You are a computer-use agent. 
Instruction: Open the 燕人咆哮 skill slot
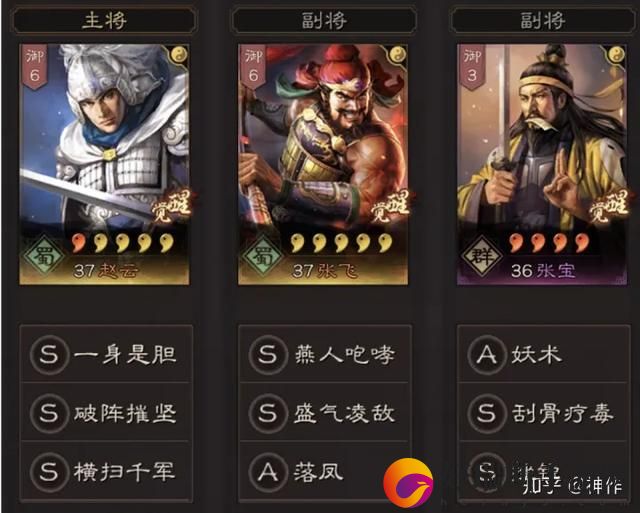point(325,354)
